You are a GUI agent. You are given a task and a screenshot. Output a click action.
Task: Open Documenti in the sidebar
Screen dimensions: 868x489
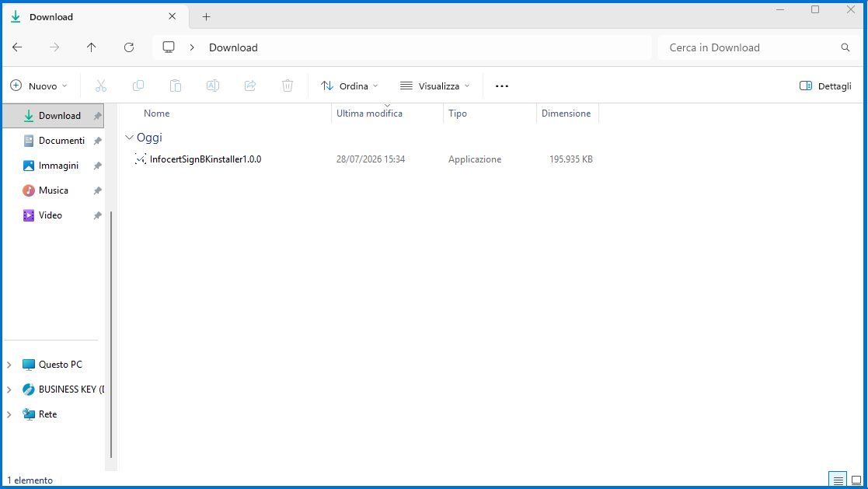pyautogui.click(x=54, y=141)
